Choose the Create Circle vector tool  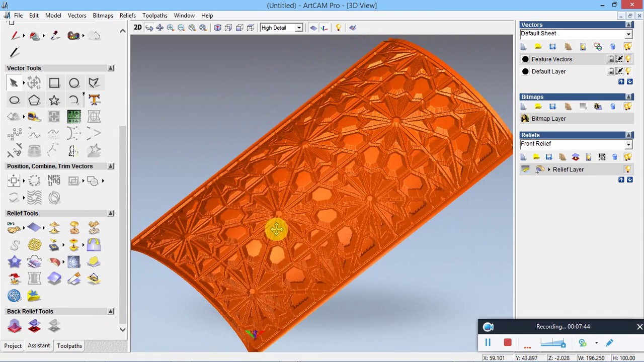coord(74,83)
